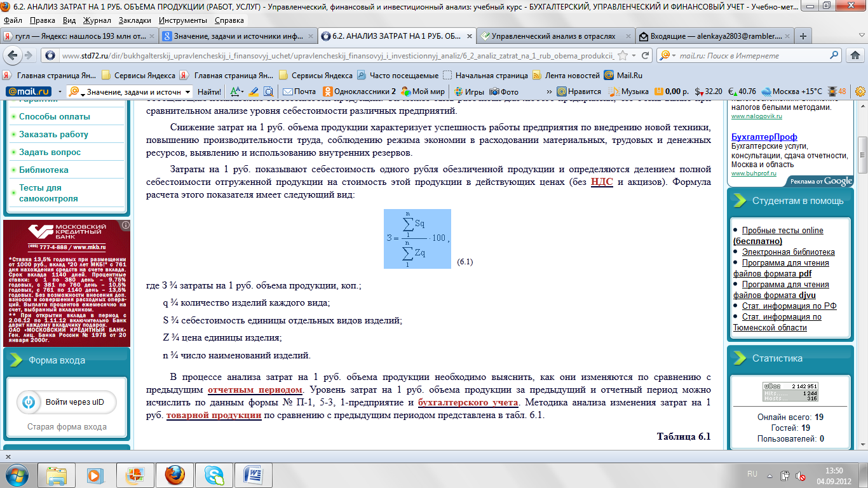Image resolution: width=868 pixels, height=488 pixels.
Task: Open Старая форма входа link
Action: pyautogui.click(x=67, y=427)
